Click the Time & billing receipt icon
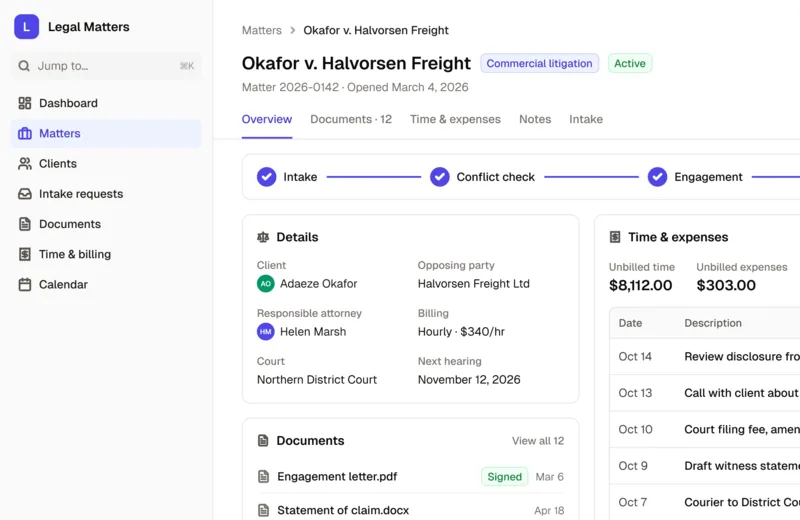The image size is (800, 520). 24,254
